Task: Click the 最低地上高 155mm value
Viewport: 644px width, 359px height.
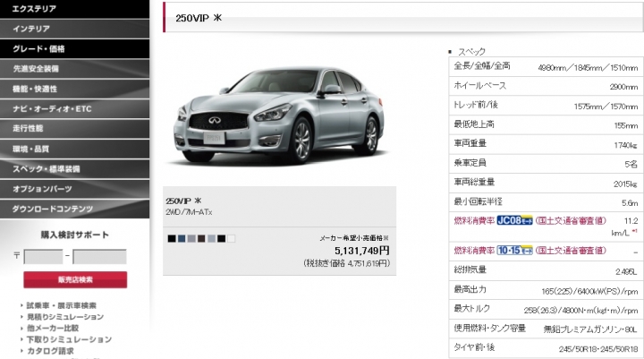Action: 626,125
